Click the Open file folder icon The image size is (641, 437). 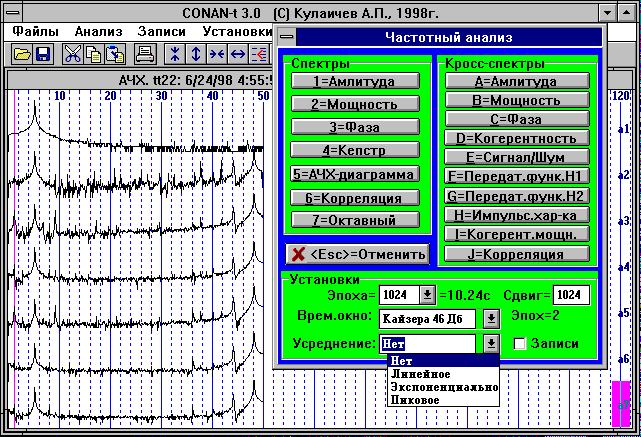(x=22, y=54)
